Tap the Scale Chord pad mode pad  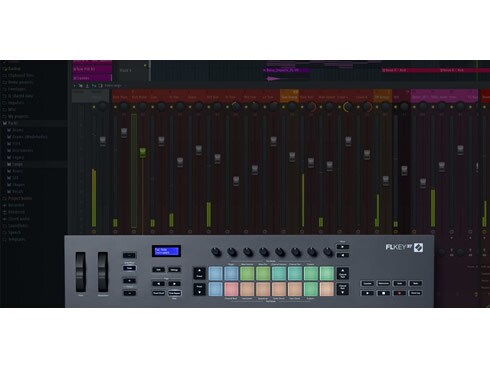pos(279,289)
